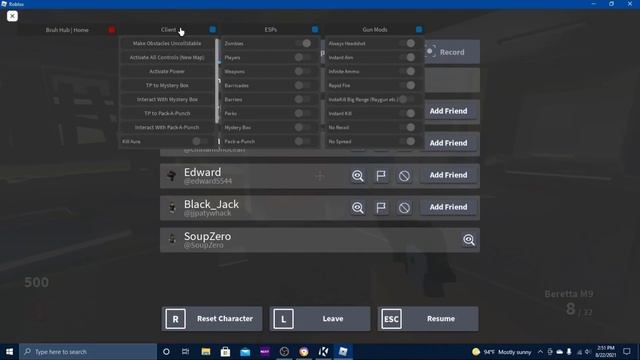Click the Leave button
Viewport: 640px width, 360px height.
[320, 319]
